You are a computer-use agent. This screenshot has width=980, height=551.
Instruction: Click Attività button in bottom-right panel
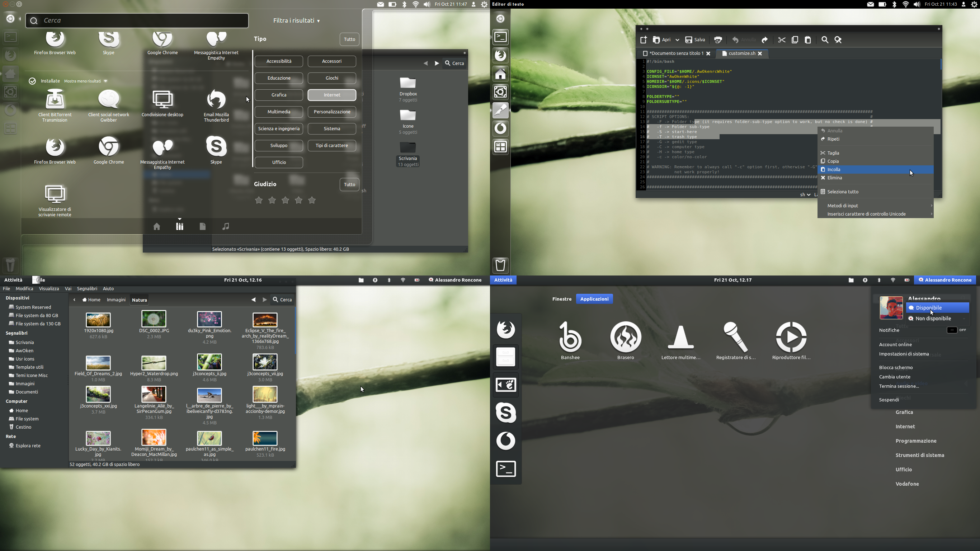point(503,280)
